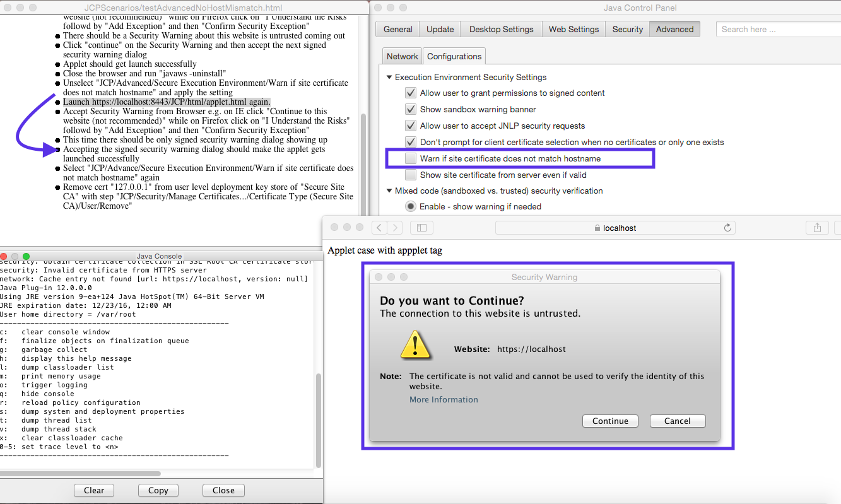
Task: Click Safari's back navigation arrow
Action: coord(379,228)
